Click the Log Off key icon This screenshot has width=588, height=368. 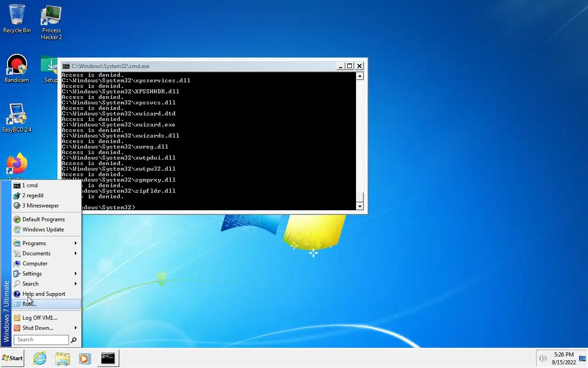pyautogui.click(x=17, y=318)
